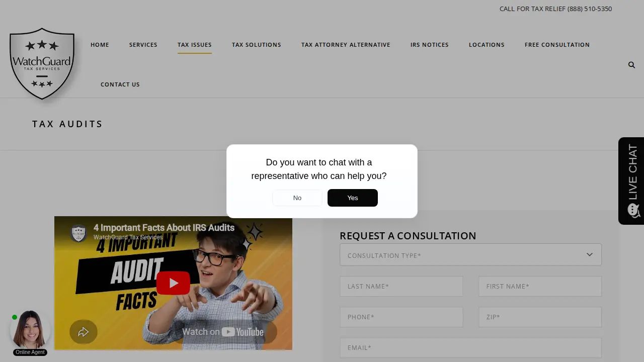This screenshot has height=362, width=644.
Task: Open video title '4 Important Facts About IRS Audits'
Action: pos(164,228)
